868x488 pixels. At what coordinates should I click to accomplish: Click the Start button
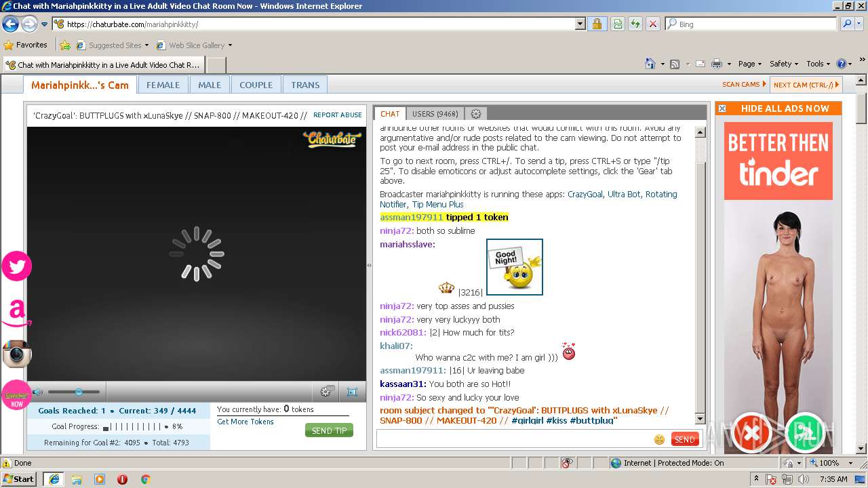point(19,479)
